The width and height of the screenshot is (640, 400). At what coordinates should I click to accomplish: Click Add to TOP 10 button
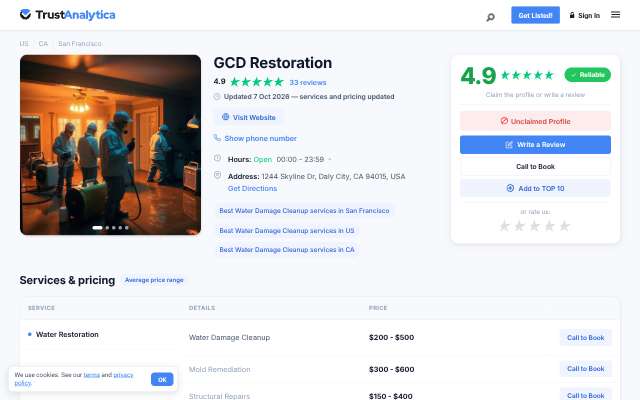tap(535, 189)
